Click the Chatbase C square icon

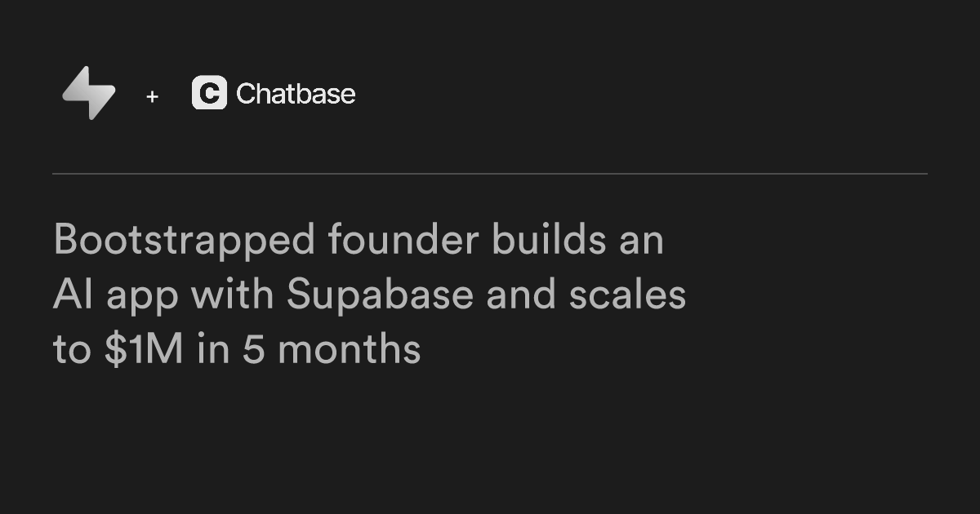209,93
